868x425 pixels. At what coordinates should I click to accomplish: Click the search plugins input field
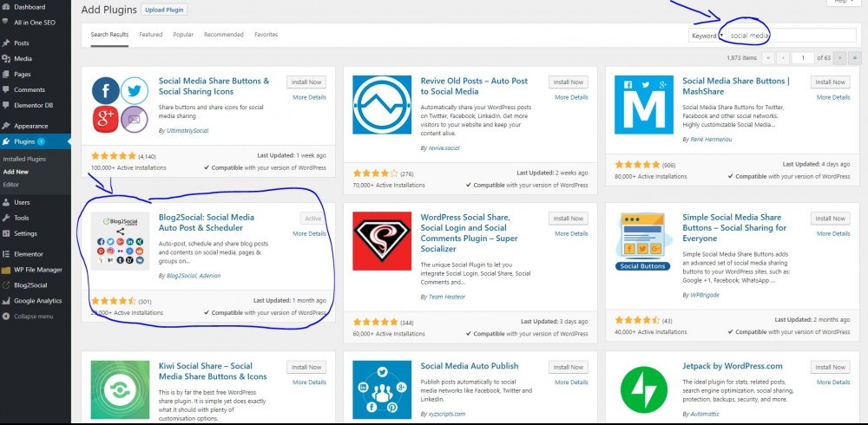792,36
